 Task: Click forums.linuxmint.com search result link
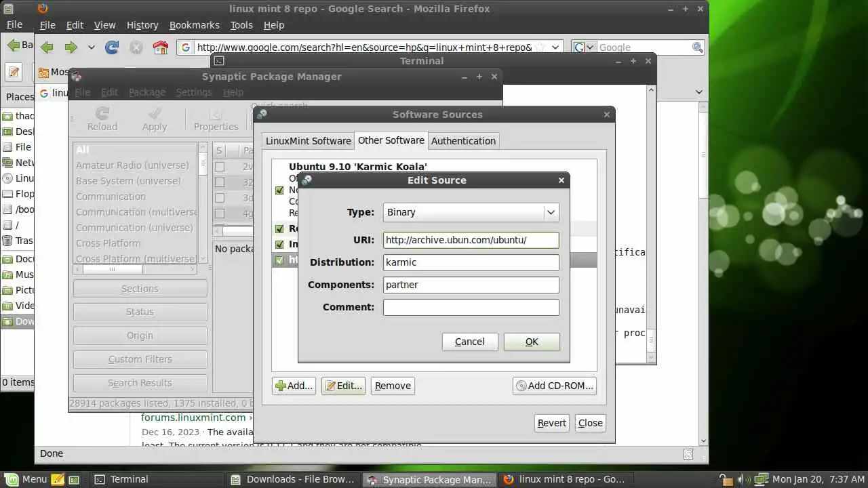point(193,418)
